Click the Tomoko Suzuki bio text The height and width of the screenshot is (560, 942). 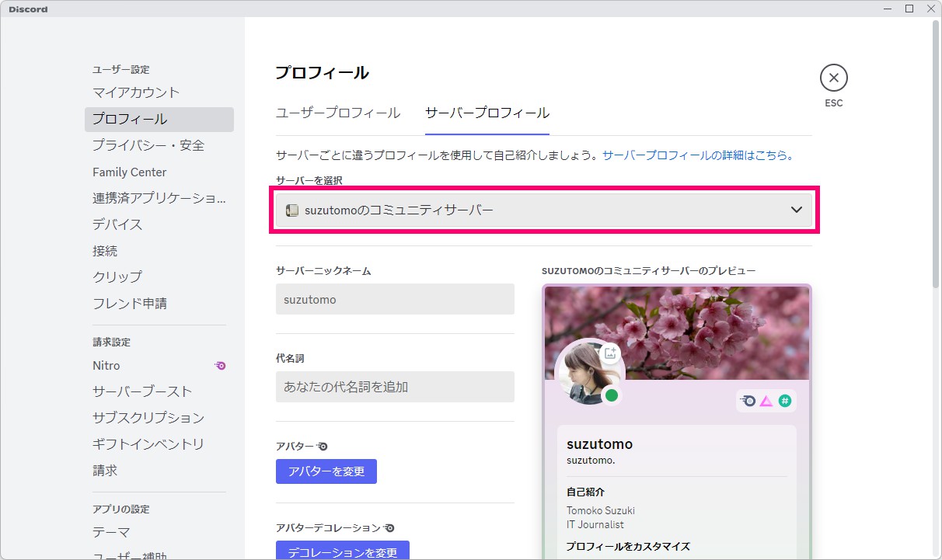tap(601, 510)
